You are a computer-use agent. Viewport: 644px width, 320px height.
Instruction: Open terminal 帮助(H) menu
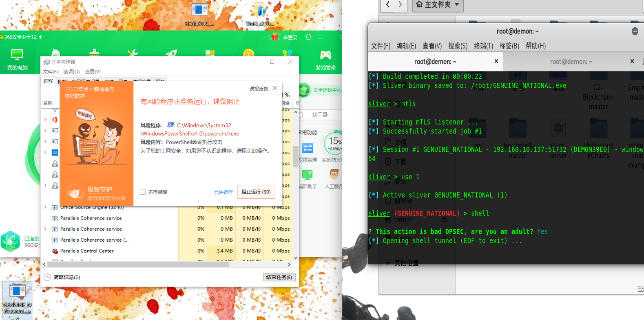[536, 46]
